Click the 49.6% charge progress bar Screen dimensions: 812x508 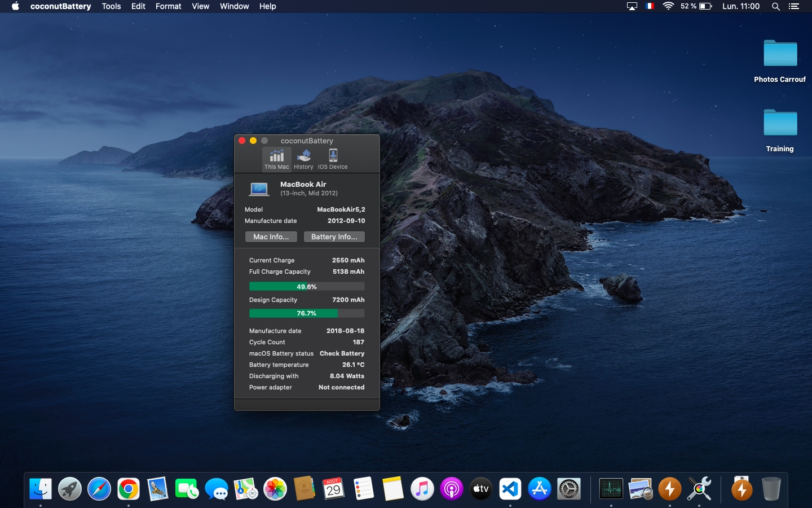click(307, 287)
